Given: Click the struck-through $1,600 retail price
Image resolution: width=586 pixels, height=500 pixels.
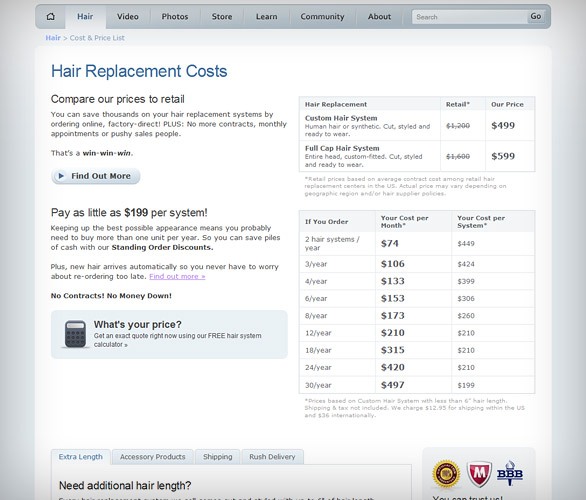Looking at the screenshot, I should coord(458,157).
